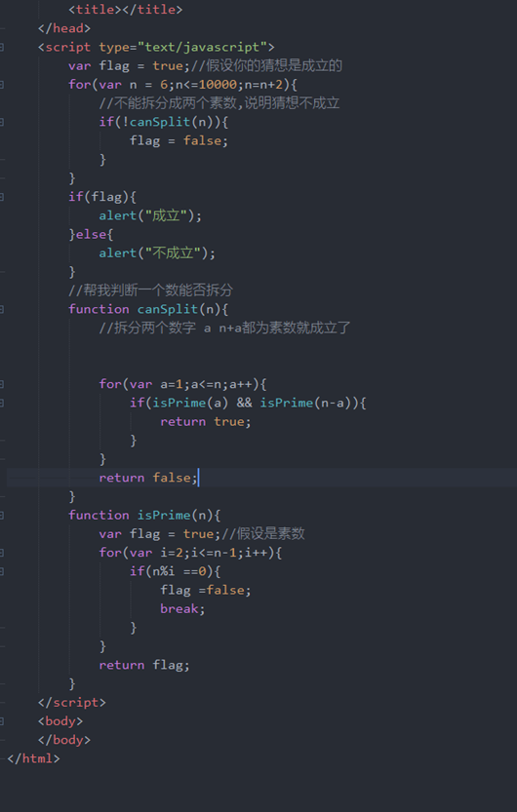Fold the for(var a=1) loop
Image resolution: width=517 pixels, height=812 pixels.
click(2, 384)
